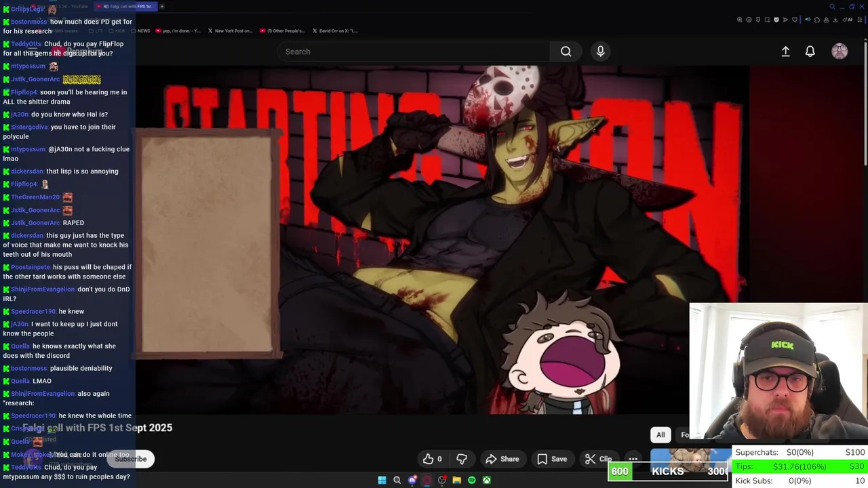Viewport: 868px width, 488px height.
Task: Click the YouTube search magnifier button
Action: [566, 52]
